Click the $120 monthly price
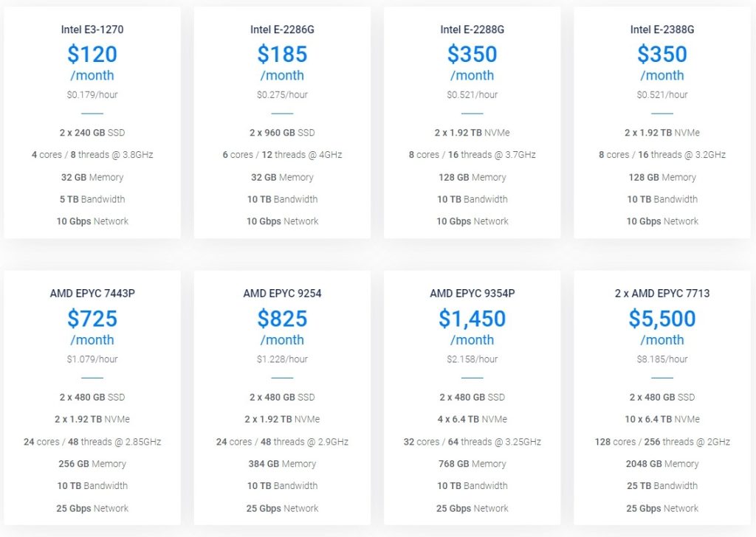756x537 pixels. tap(92, 54)
